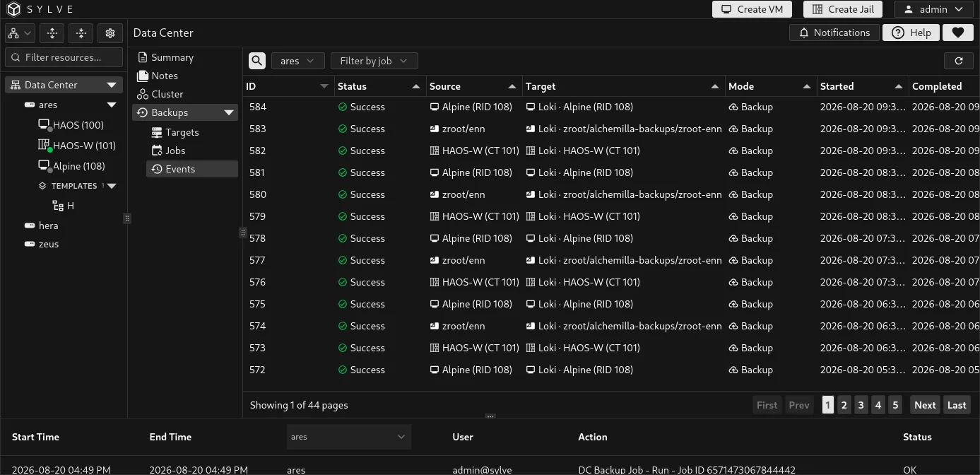Click Loki target icon in row 575
Image resolution: width=980 pixels, height=475 pixels.
[x=531, y=304]
